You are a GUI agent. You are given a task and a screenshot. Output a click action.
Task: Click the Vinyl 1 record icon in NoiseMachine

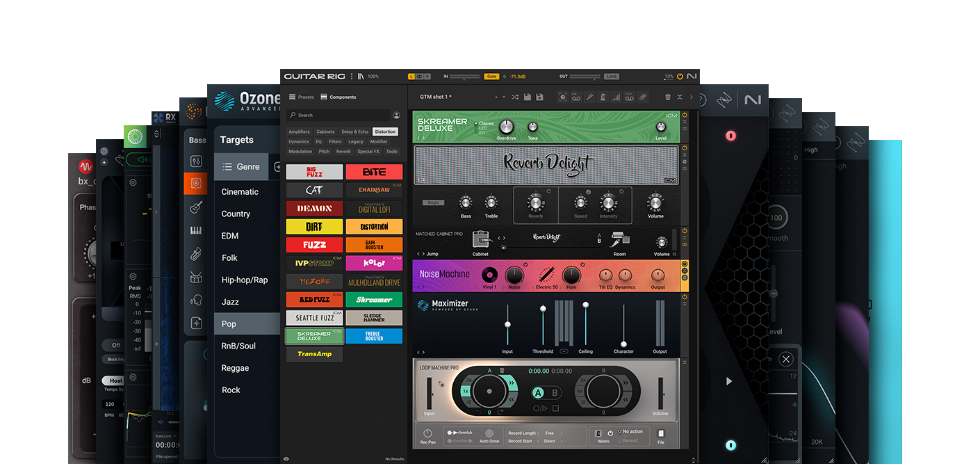click(x=490, y=274)
